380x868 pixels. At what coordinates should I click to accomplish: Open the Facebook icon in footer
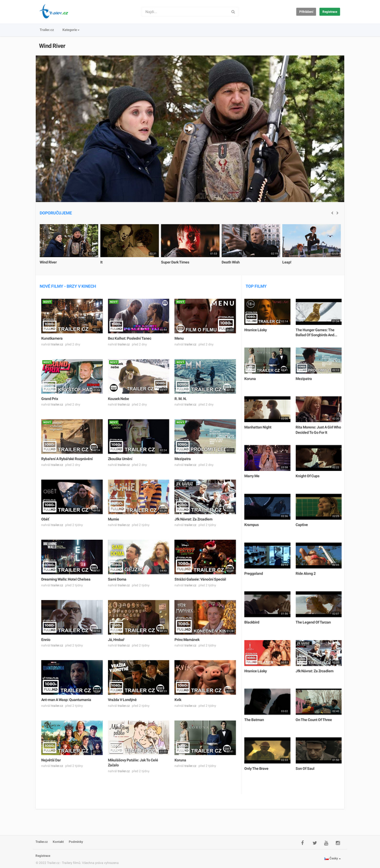coord(302,843)
